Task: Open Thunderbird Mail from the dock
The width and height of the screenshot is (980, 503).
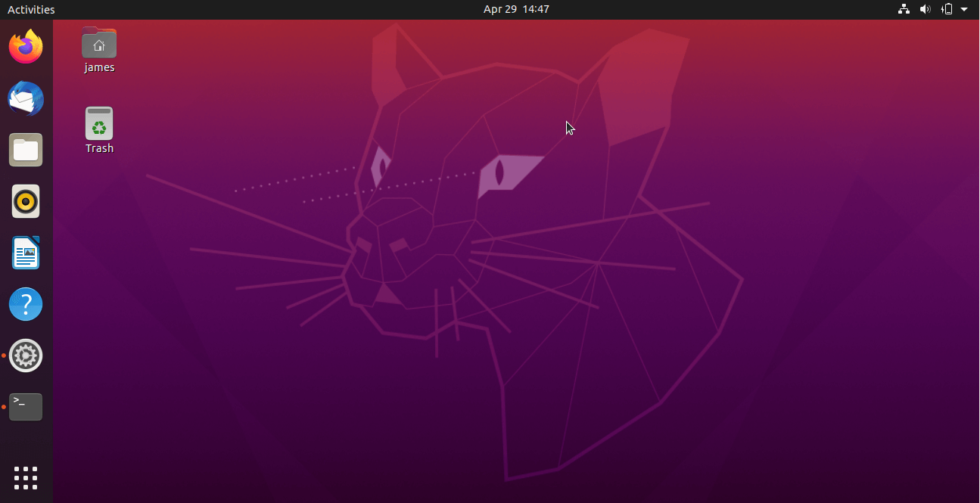Action: [26, 98]
